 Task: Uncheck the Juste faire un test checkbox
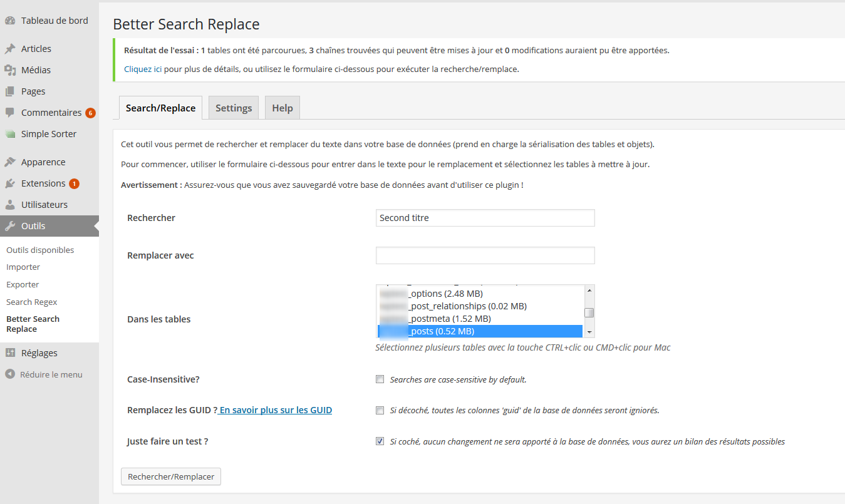click(380, 441)
